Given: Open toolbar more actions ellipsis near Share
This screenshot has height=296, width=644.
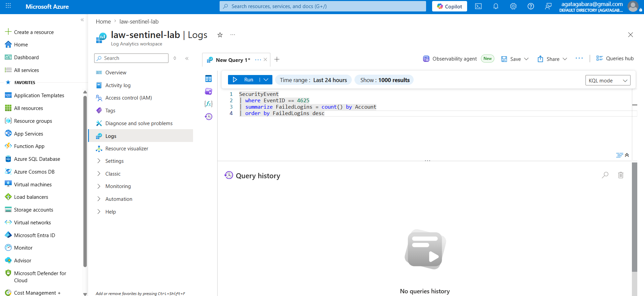Looking at the screenshot, I should [579, 58].
